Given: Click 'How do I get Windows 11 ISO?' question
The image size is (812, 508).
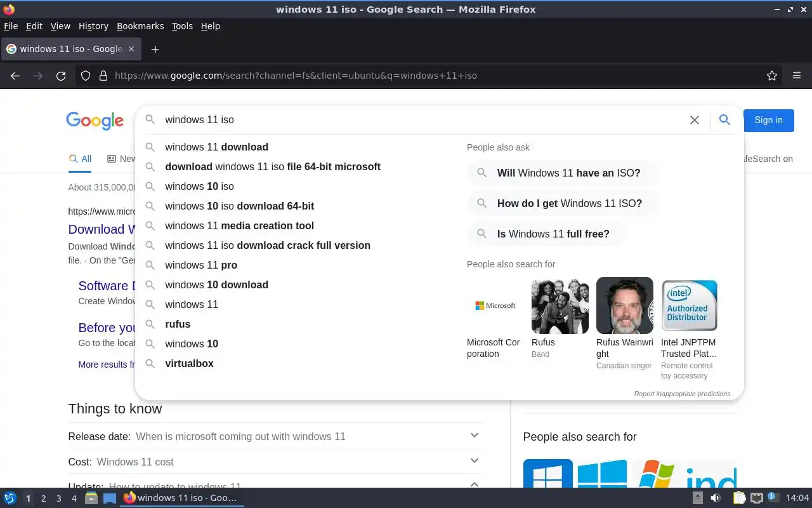Looking at the screenshot, I should click(563, 203).
